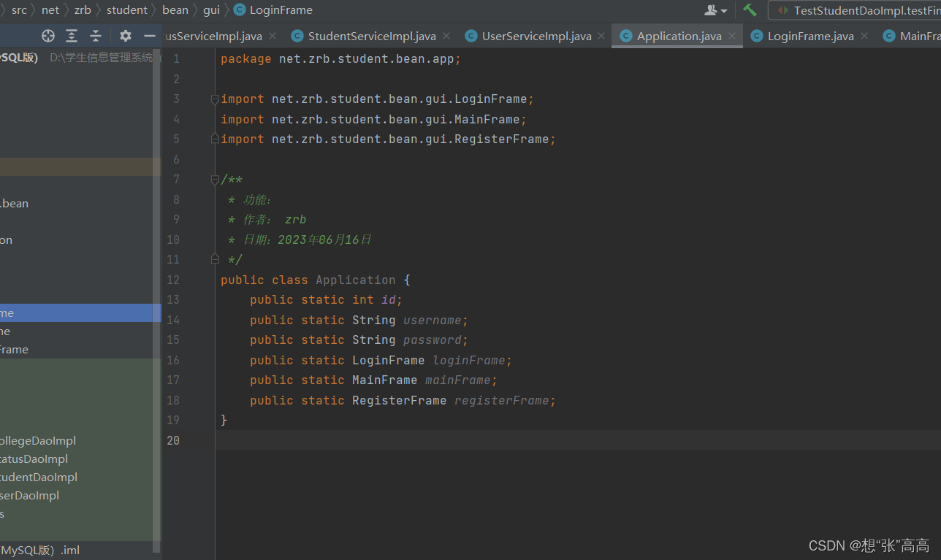Click the 'password' field on line 15
941x560 pixels.
433,340
